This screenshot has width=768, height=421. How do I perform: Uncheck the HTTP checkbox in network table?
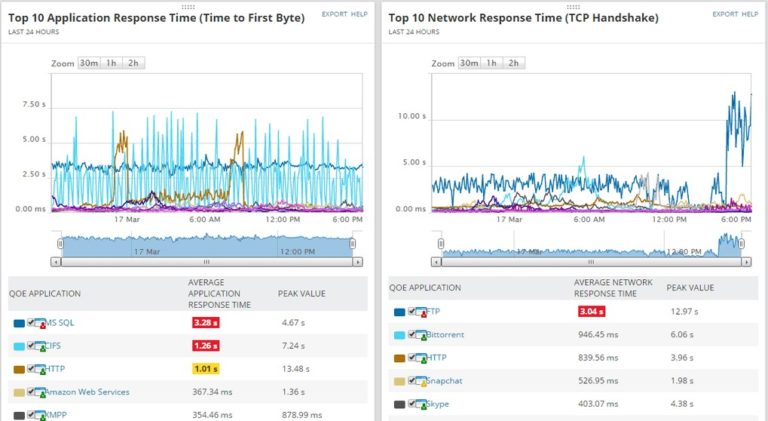pos(412,357)
